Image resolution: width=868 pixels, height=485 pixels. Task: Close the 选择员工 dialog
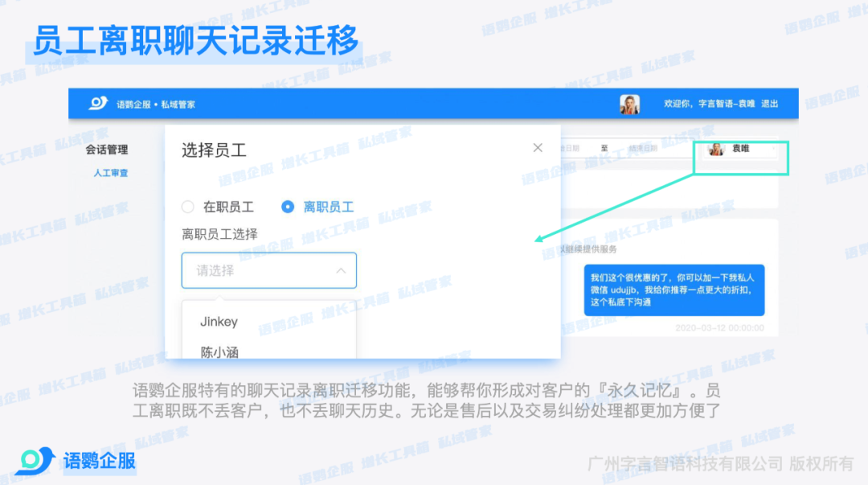[x=538, y=148]
